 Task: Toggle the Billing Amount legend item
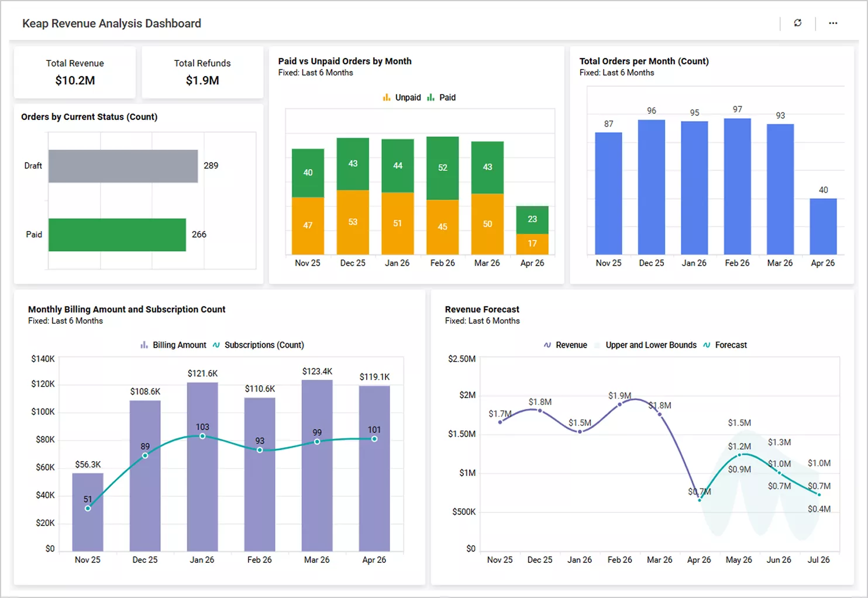tap(173, 345)
